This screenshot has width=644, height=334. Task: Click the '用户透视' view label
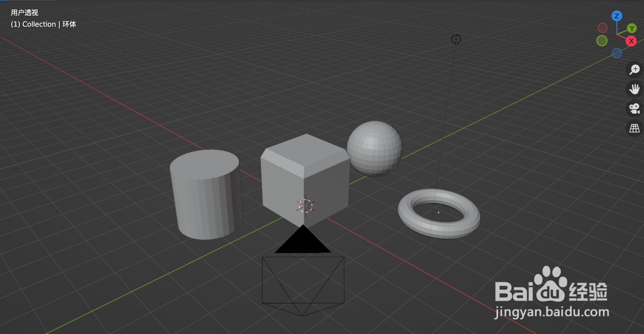[x=25, y=13]
